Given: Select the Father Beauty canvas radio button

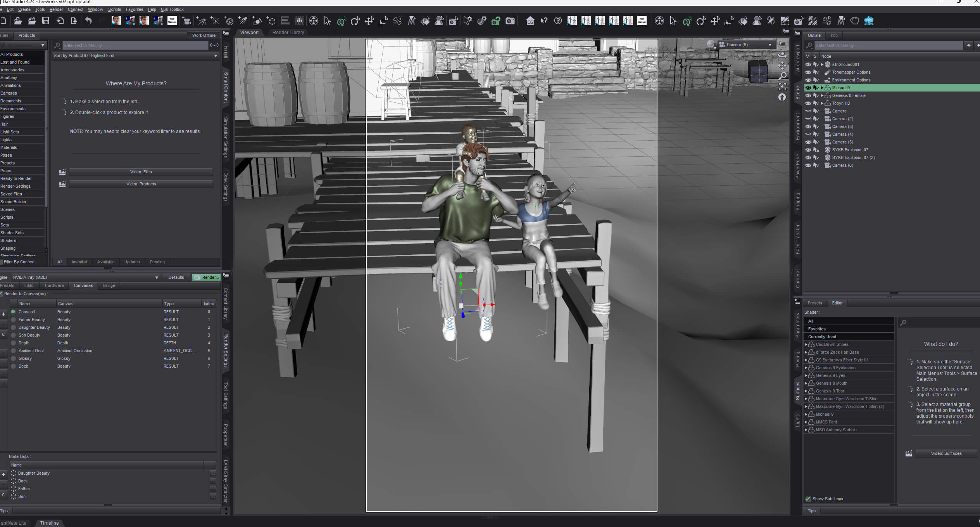Looking at the screenshot, I should pos(13,320).
